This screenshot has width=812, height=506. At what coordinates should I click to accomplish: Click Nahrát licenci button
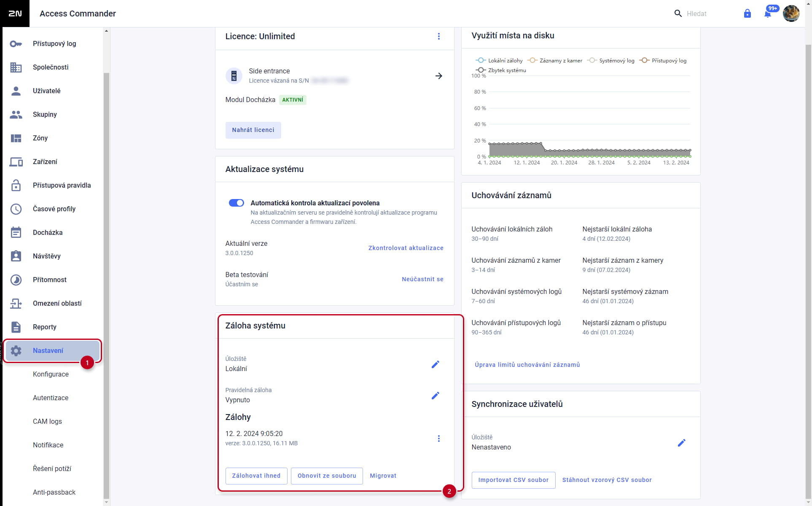[253, 130]
